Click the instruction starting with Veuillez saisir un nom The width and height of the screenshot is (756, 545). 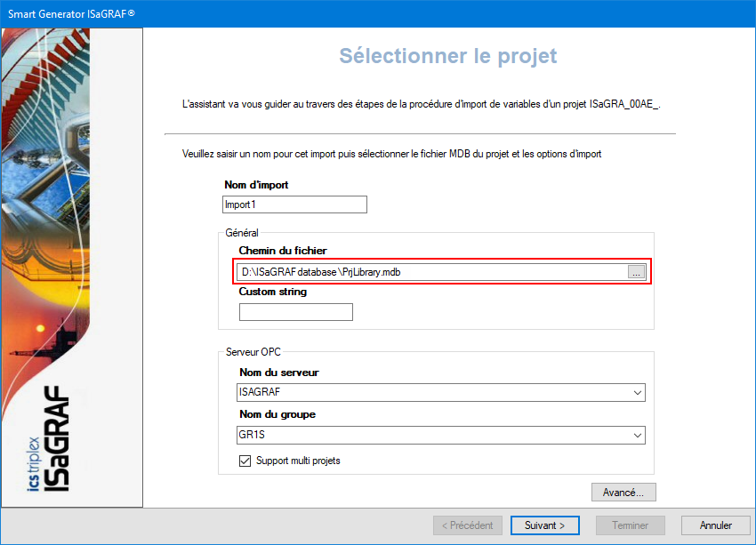click(x=391, y=154)
